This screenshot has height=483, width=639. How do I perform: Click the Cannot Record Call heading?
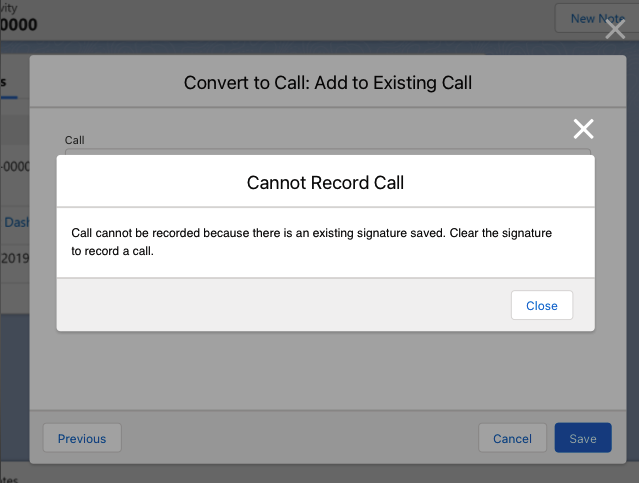325,183
